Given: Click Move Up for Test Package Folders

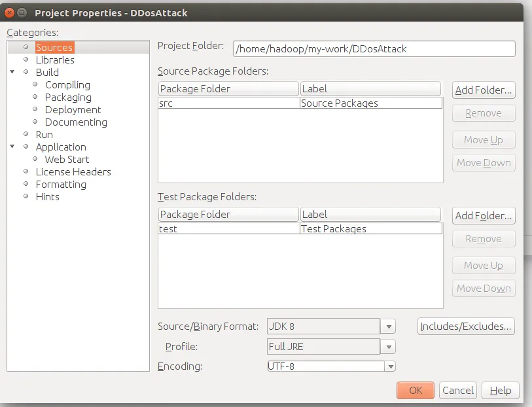Looking at the screenshot, I should click(x=484, y=265).
